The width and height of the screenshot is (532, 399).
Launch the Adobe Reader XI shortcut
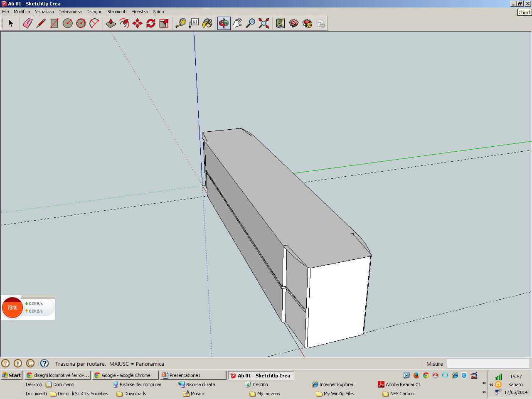pyautogui.click(x=399, y=384)
